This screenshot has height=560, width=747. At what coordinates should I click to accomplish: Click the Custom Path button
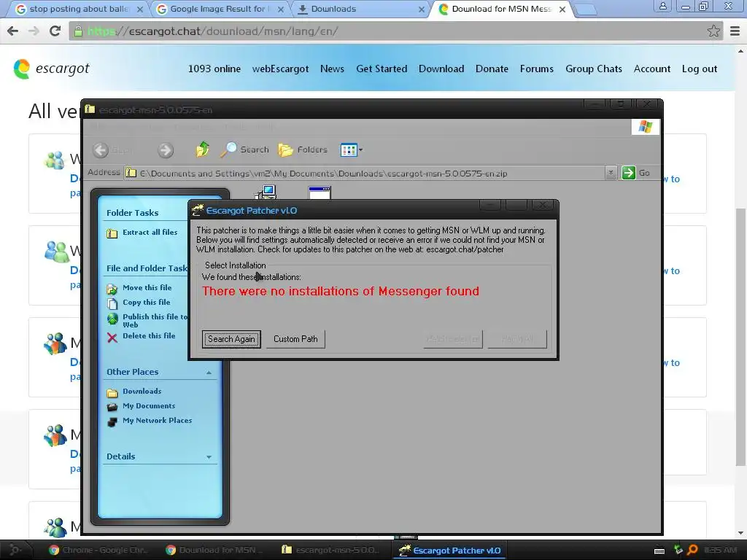pos(295,339)
